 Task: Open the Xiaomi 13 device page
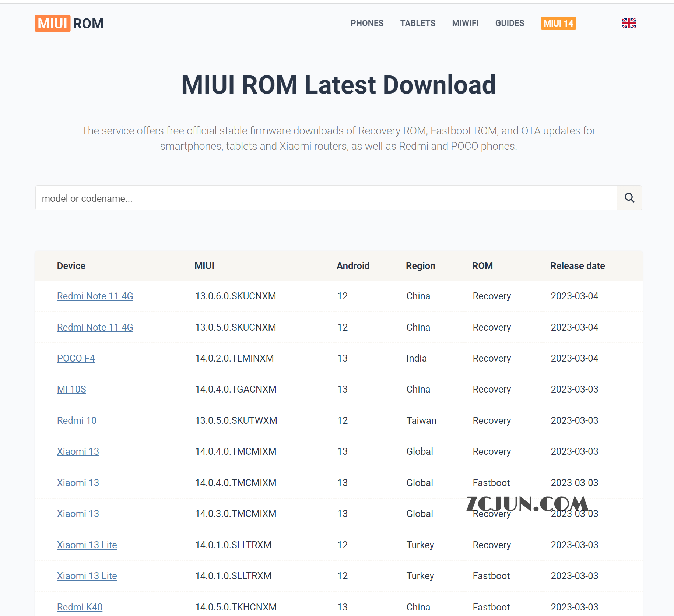tap(78, 451)
